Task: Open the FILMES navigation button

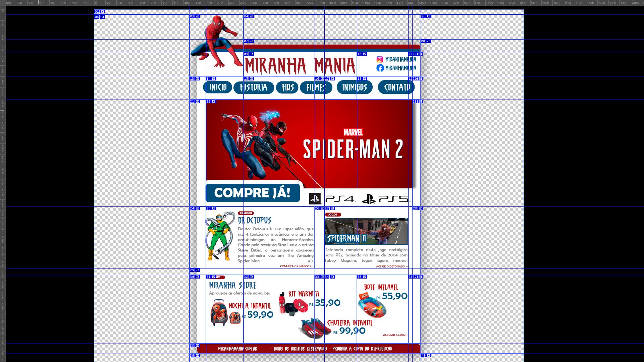Action: (x=316, y=87)
